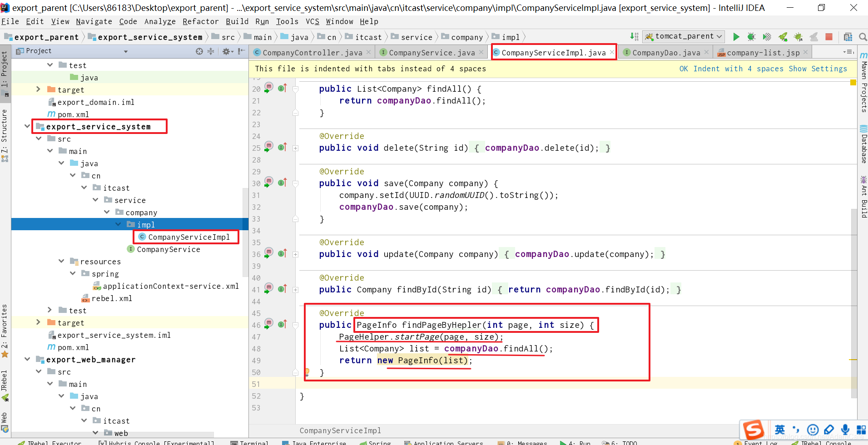
Task: Collapse the impl folder node
Action: tap(119, 224)
